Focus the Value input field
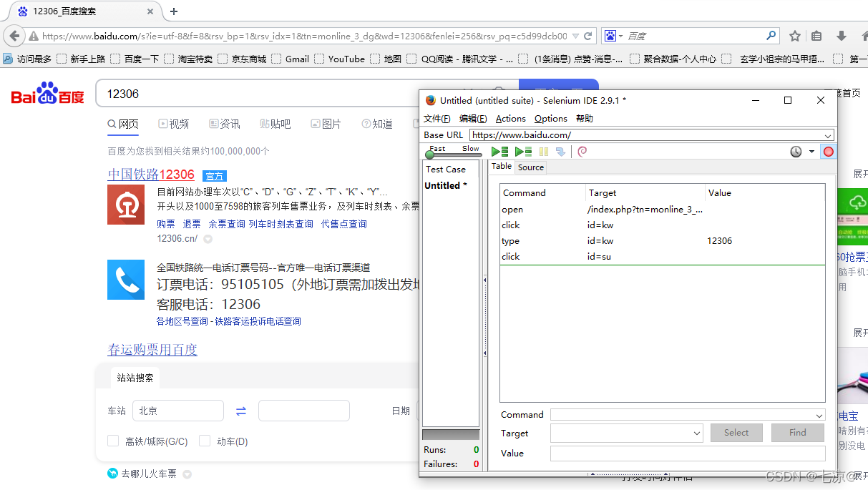Viewport: 868px width, 490px height. [688, 454]
